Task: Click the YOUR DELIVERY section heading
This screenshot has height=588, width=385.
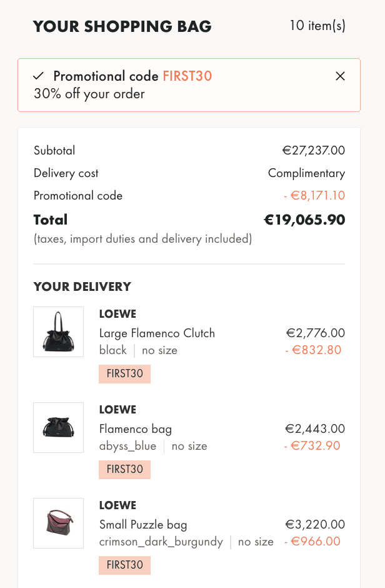Action: pos(82,286)
